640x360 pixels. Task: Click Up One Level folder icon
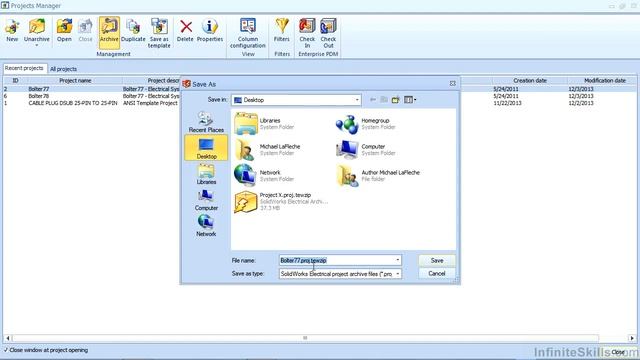[x=384, y=100]
